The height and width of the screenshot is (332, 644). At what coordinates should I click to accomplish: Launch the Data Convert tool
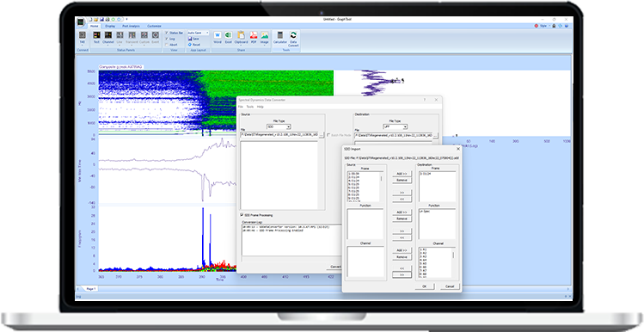[293, 39]
